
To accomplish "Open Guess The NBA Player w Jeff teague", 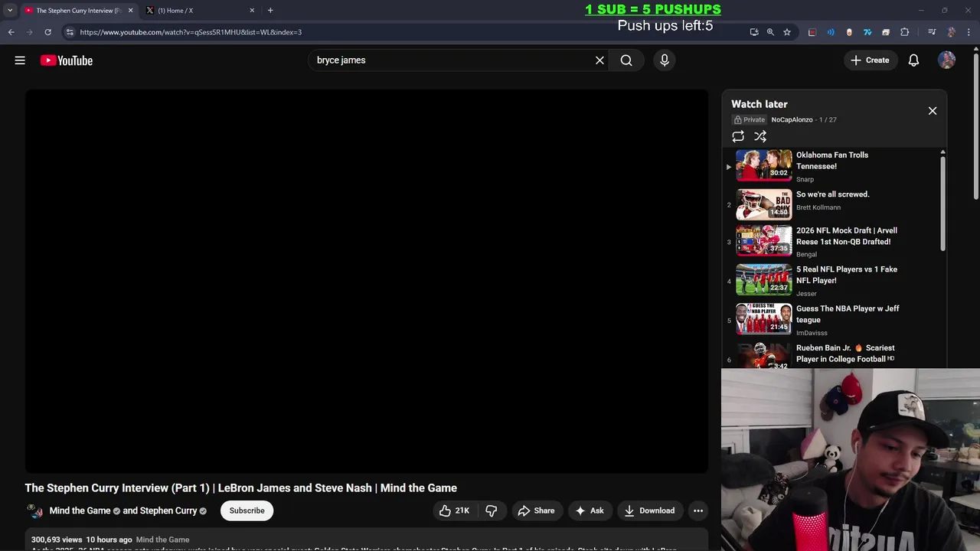I will (848, 314).
